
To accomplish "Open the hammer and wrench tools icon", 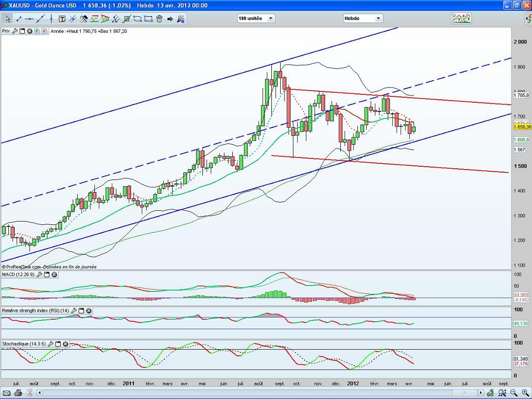I will [x=84, y=19].
